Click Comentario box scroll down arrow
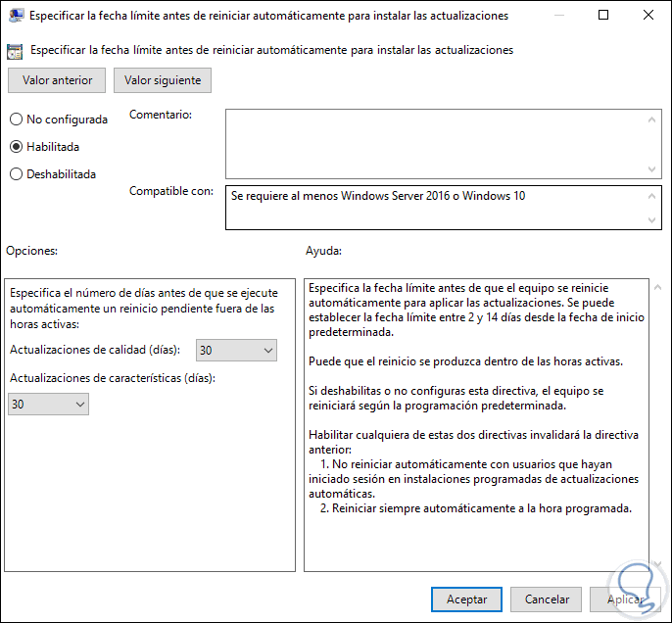Image resolution: width=672 pixels, height=623 pixels. tap(651, 168)
